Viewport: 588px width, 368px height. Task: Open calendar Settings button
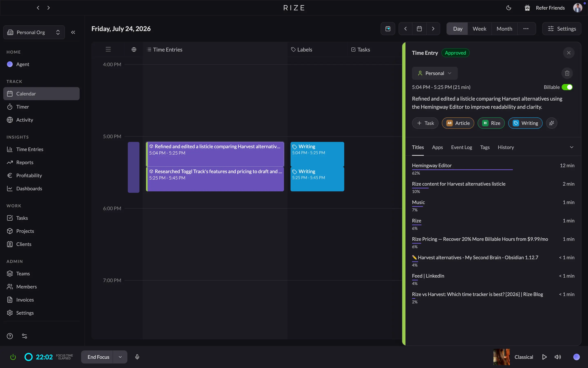tap(562, 29)
